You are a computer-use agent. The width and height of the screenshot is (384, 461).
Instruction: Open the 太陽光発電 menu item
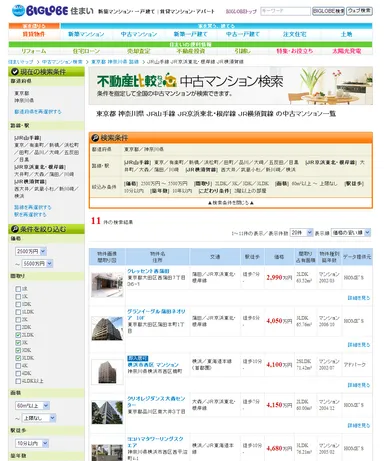coord(346,51)
